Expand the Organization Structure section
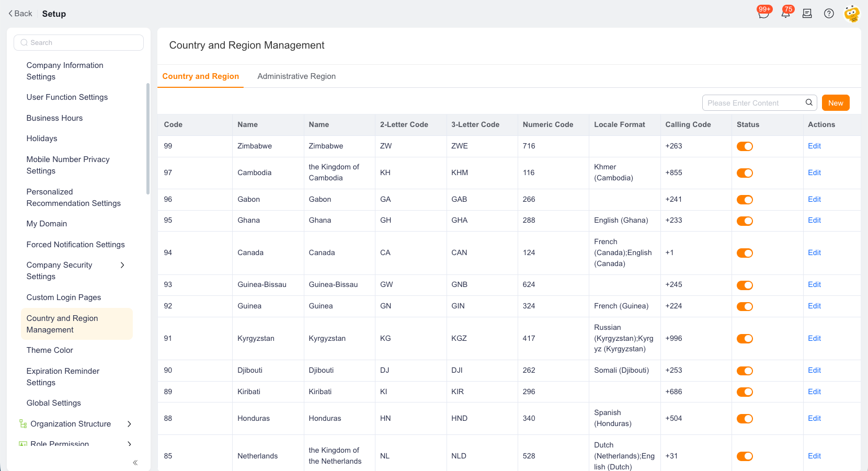 pyautogui.click(x=129, y=424)
